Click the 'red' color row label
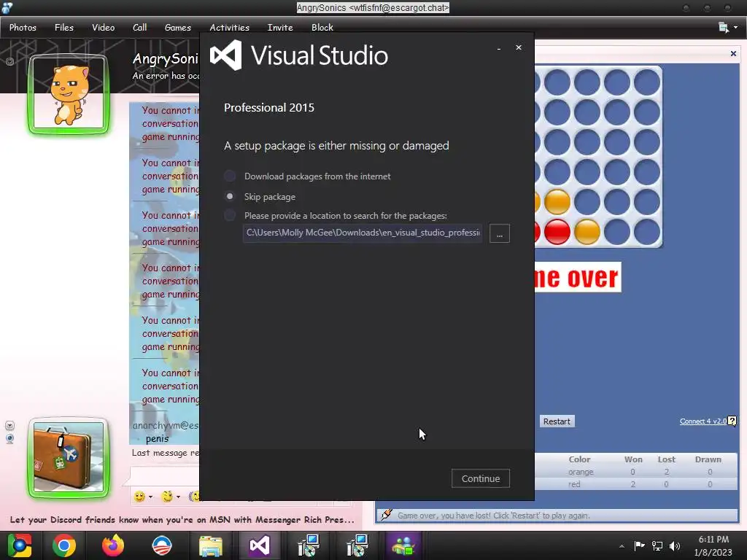747x560 pixels. point(574,484)
